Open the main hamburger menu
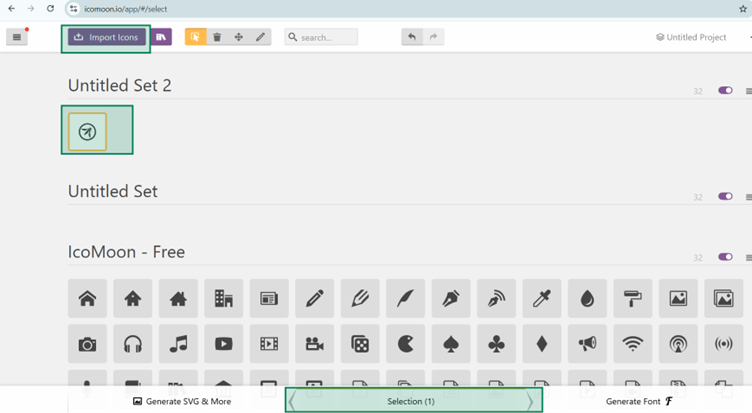The width and height of the screenshot is (752, 413). pyautogui.click(x=17, y=37)
